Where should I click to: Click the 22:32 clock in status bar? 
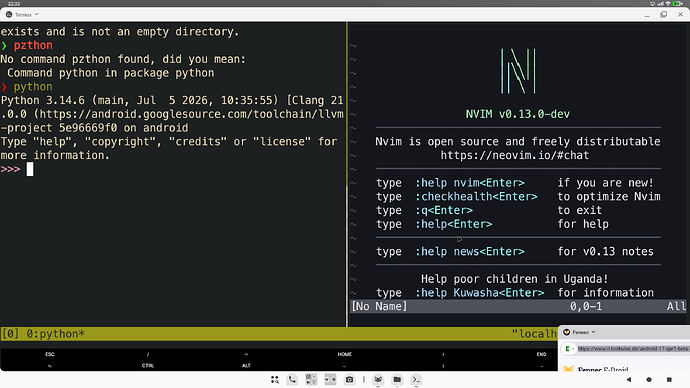[x=14, y=4]
